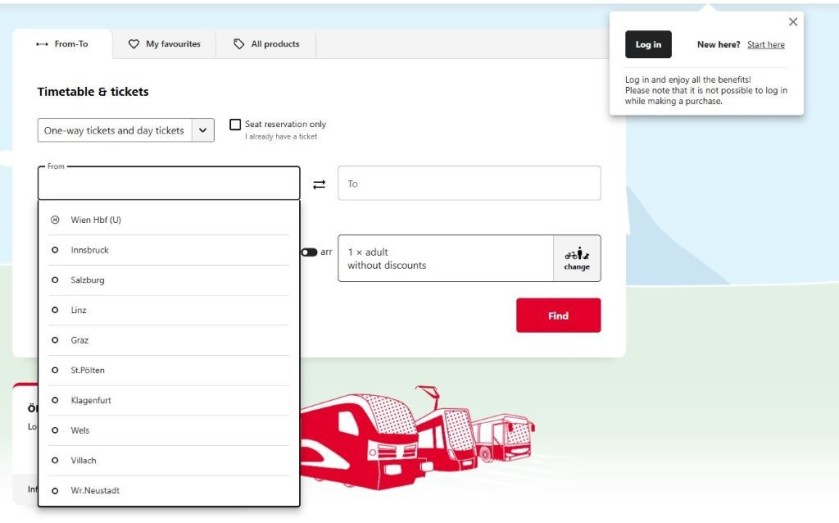Image resolution: width=839 pixels, height=523 pixels.
Task: Click circle marker beside Linz
Action: point(55,310)
